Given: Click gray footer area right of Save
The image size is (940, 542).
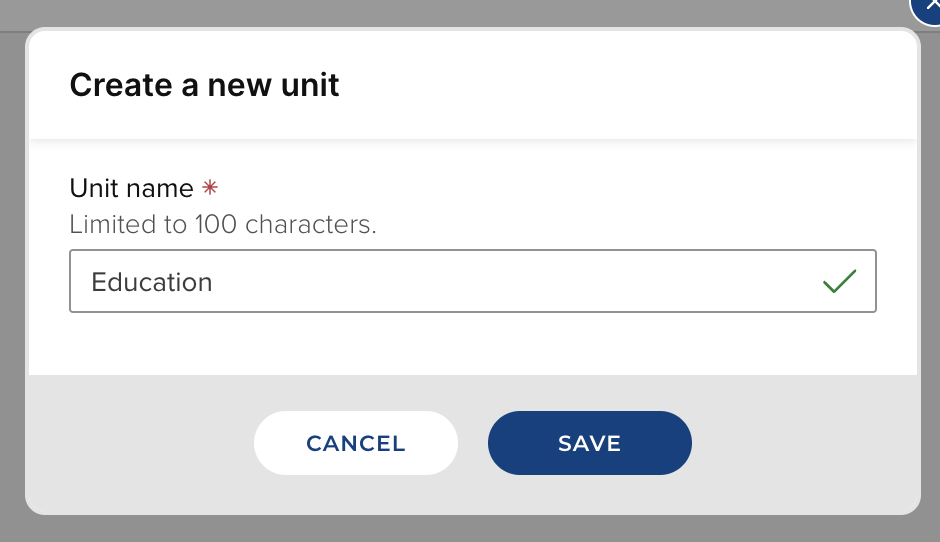Looking at the screenshot, I should (800, 443).
